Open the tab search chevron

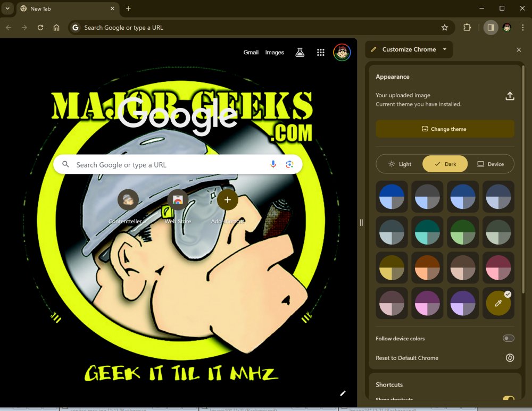pos(7,9)
